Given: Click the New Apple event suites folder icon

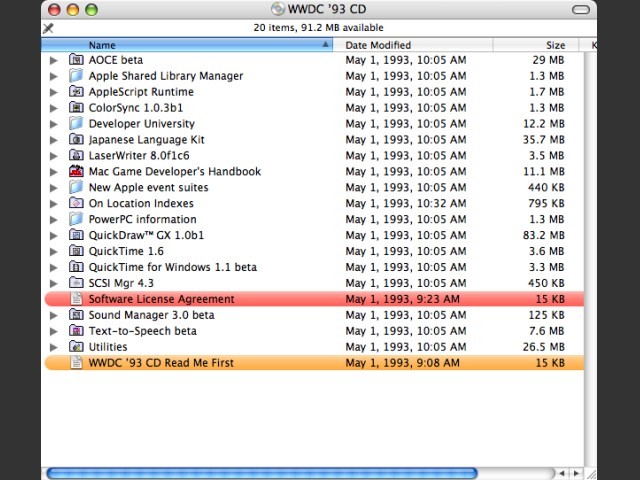Looking at the screenshot, I should coord(76,187).
